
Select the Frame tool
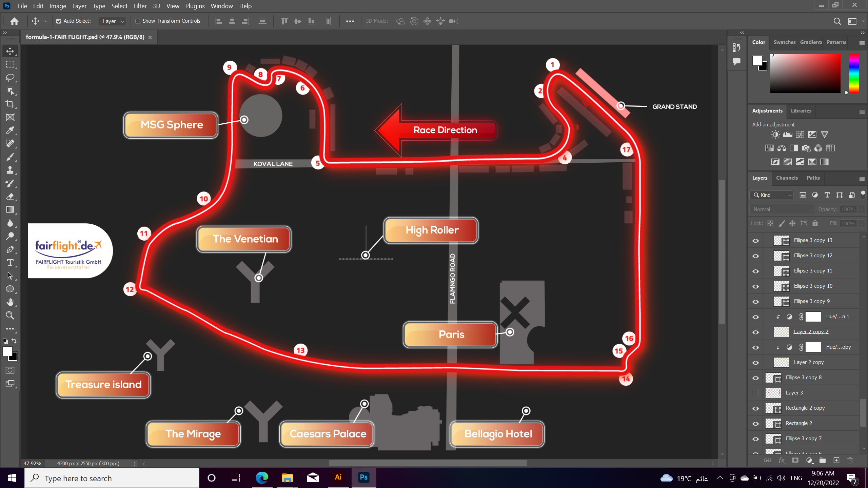[x=10, y=117]
